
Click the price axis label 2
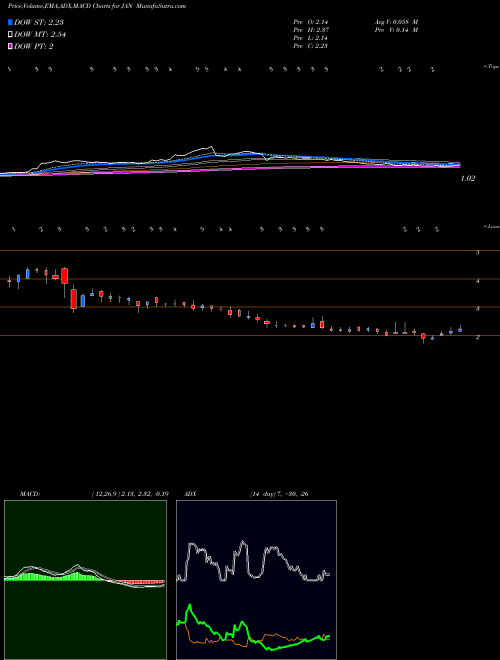pos(478,337)
